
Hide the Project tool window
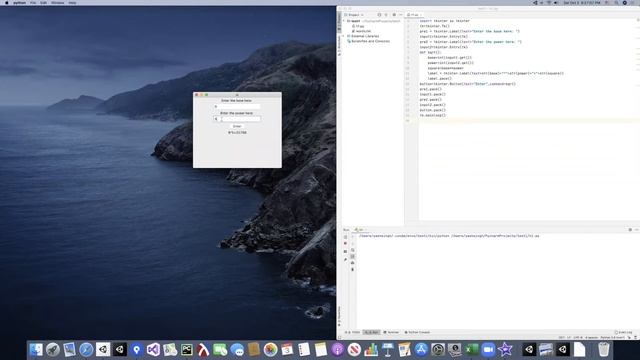pyautogui.click(x=401, y=15)
